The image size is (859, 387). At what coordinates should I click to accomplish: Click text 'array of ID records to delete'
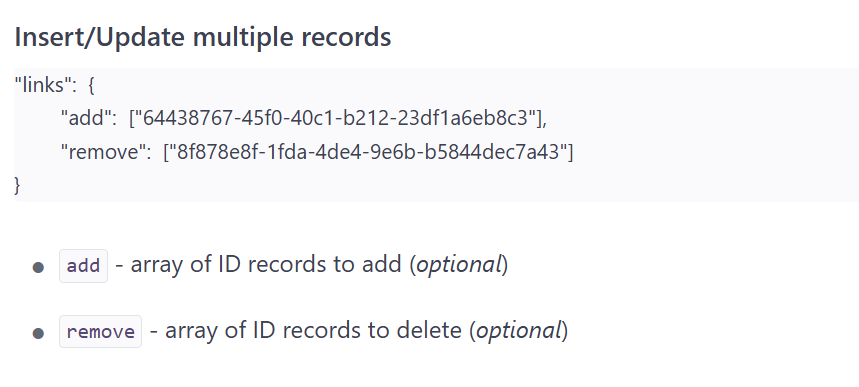coord(313,331)
